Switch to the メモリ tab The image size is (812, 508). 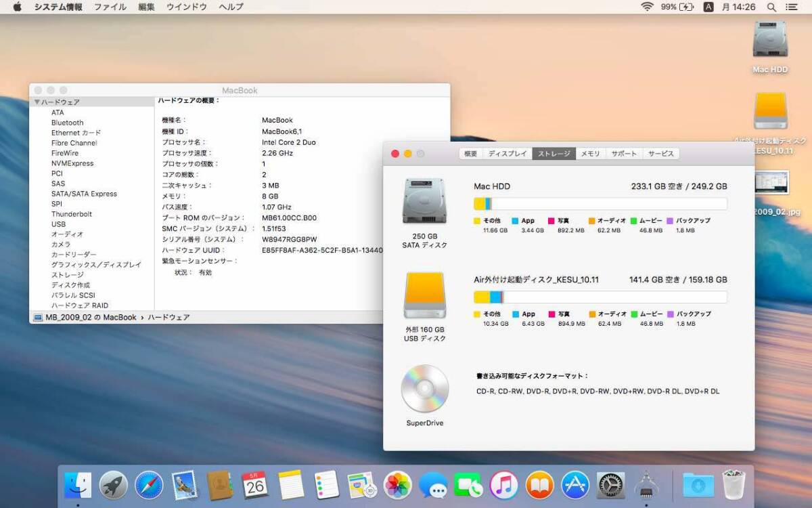[589, 154]
